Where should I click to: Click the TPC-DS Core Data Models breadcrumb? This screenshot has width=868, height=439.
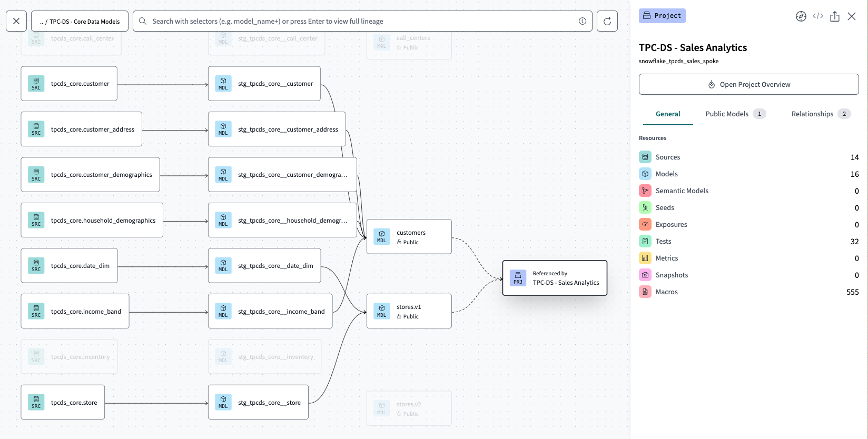80,22
